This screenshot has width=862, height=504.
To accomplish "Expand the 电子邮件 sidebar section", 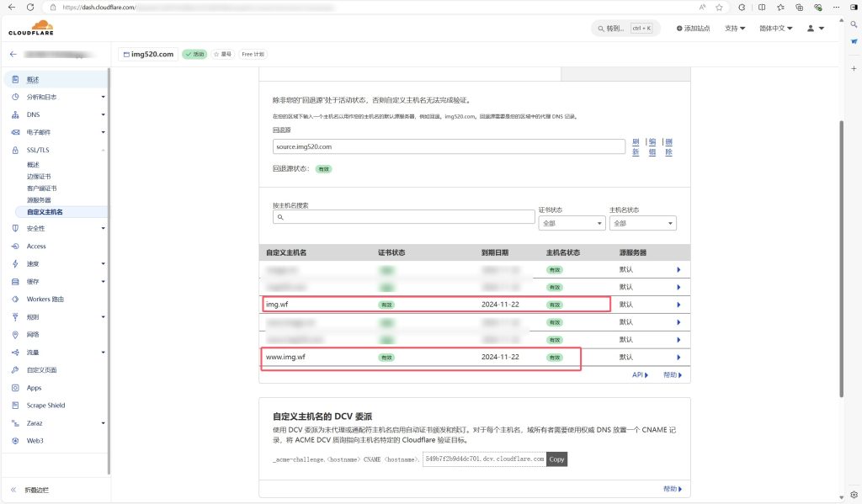I will (x=103, y=132).
